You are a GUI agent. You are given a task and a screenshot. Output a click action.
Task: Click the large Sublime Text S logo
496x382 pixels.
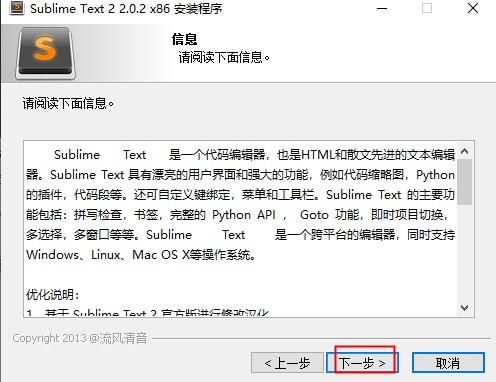(x=45, y=53)
